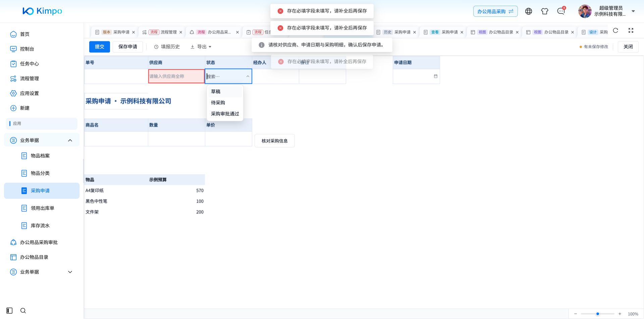
Task: Click the search magnifier in sidebar bottom
Action: pyautogui.click(x=23, y=311)
